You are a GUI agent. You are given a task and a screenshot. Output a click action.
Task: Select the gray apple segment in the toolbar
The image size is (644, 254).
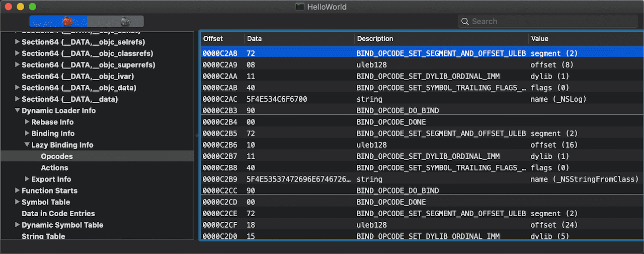coord(116,21)
